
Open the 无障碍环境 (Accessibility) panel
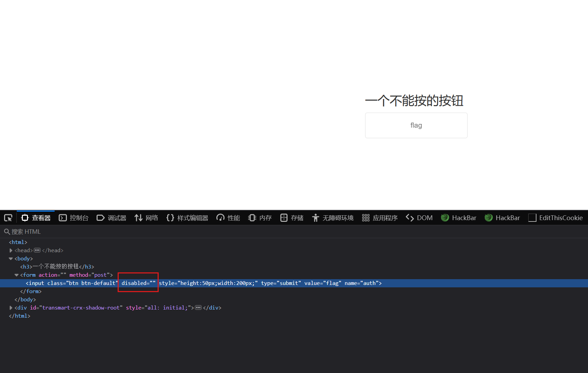[332, 218]
